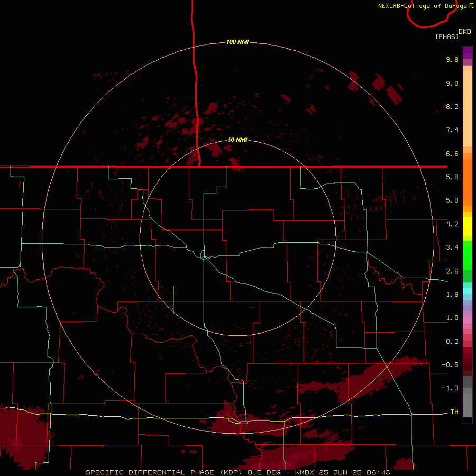Click the 06:48 timestamp in the caption
476x476 pixels.
378,472
